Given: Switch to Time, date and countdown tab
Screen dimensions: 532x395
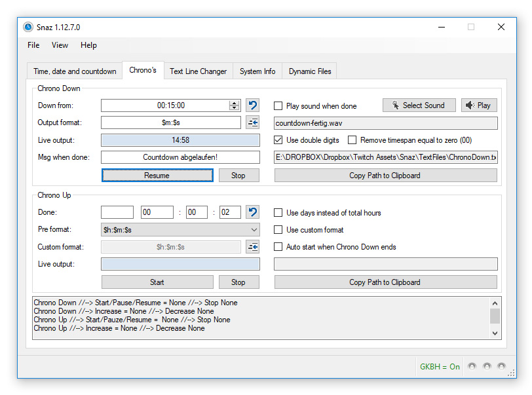Looking at the screenshot, I should tap(75, 71).
